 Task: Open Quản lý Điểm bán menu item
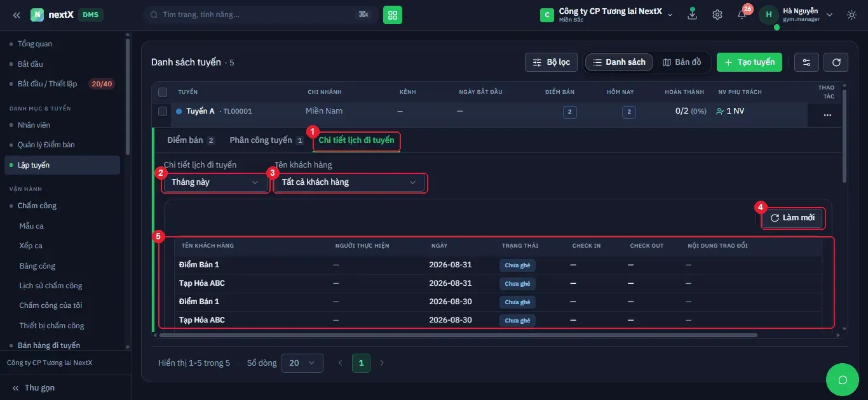(46, 145)
